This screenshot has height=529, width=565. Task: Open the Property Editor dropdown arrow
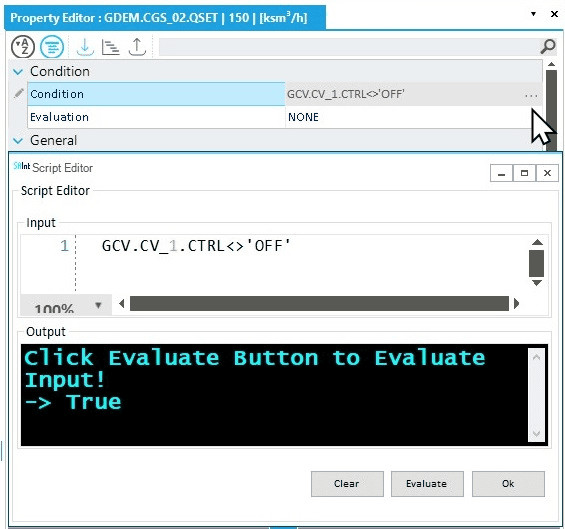click(x=533, y=14)
